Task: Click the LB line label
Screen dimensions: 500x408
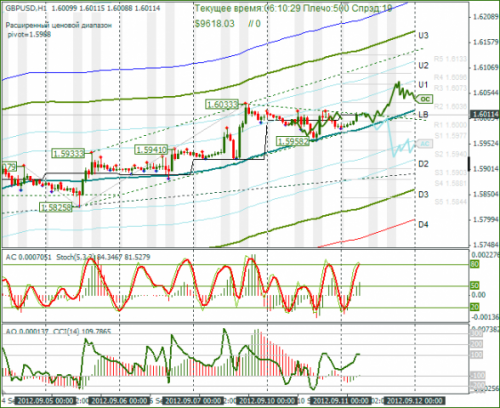Action: click(423, 115)
